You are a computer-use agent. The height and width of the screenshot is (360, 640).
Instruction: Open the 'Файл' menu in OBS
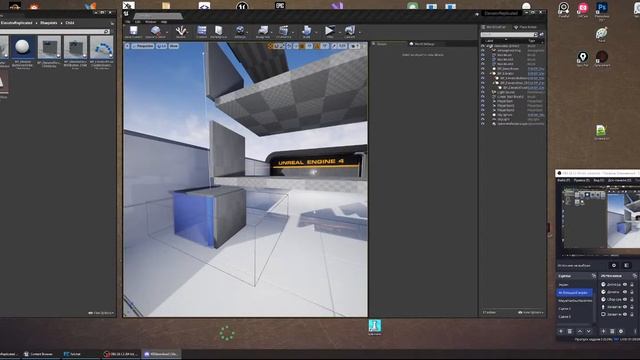[x=564, y=180]
